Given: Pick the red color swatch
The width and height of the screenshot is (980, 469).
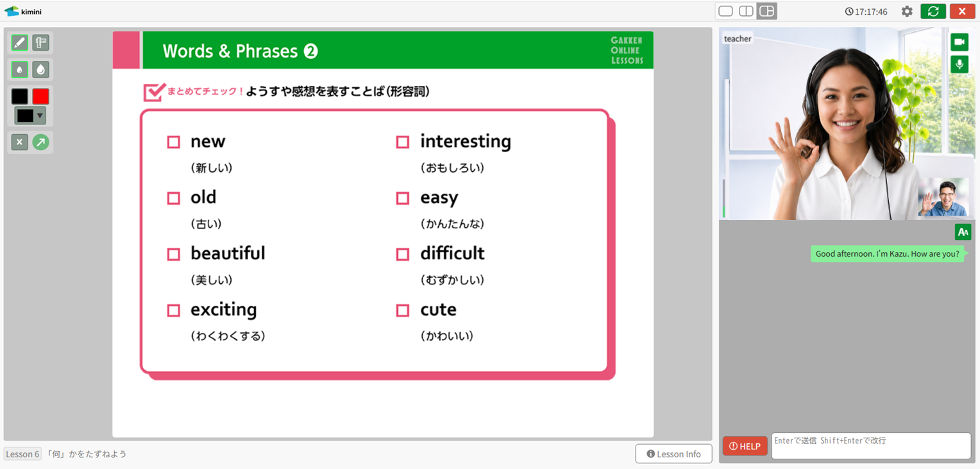Looking at the screenshot, I should click(41, 96).
